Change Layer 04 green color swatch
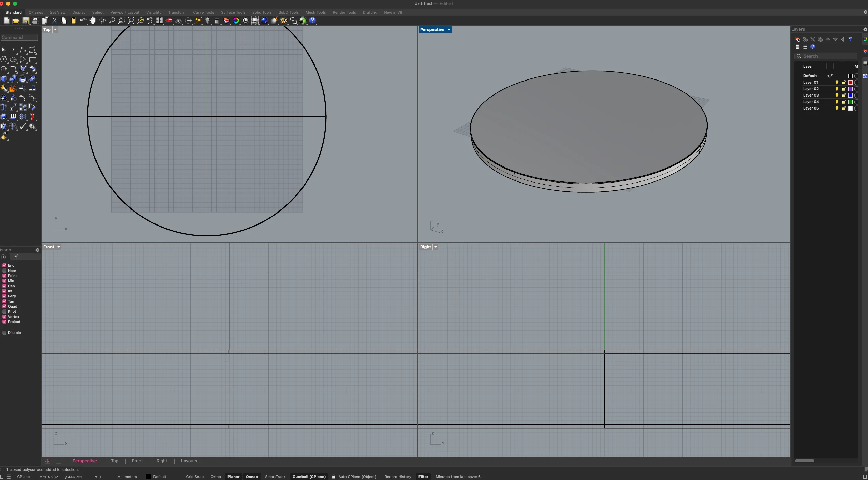Screen dimensions: 868x480 click(x=850, y=102)
